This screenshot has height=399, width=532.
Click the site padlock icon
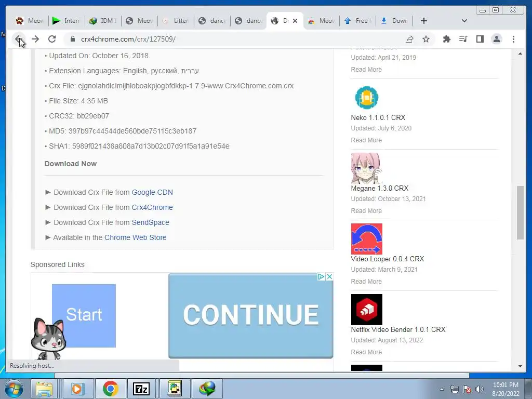(x=72, y=39)
